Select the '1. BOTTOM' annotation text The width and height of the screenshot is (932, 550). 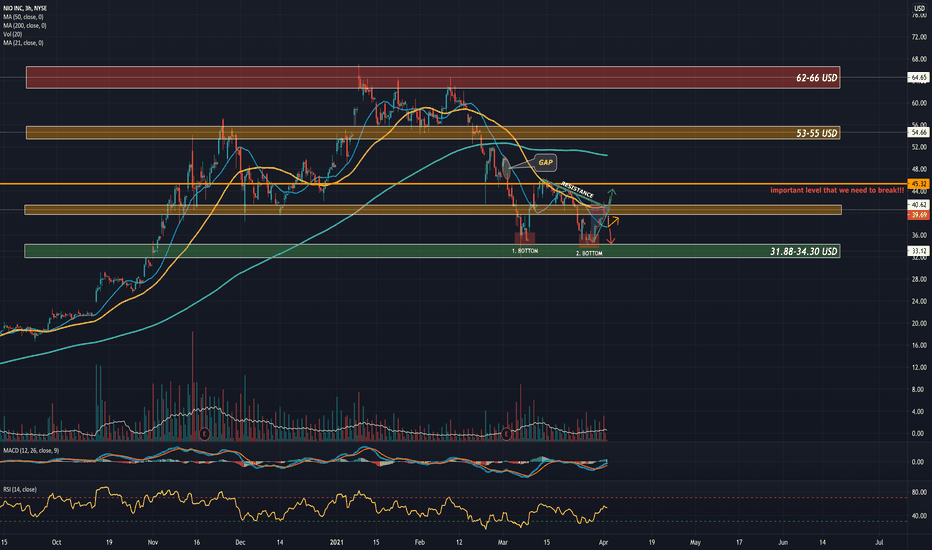pyautogui.click(x=525, y=251)
